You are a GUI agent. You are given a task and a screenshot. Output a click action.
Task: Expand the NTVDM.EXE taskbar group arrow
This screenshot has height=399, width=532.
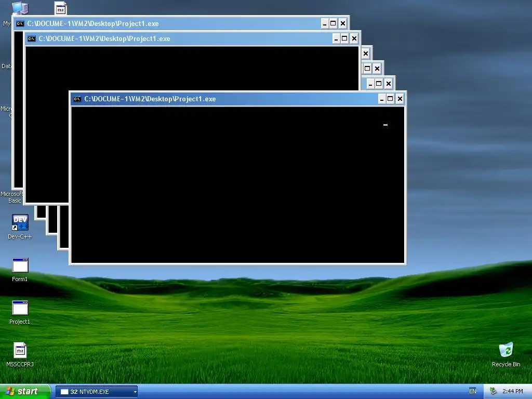135,392
